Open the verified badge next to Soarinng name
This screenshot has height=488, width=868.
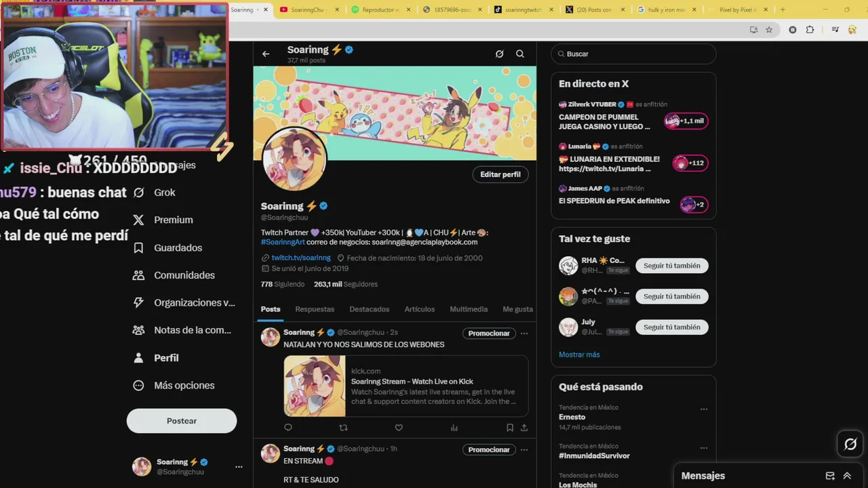pos(324,206)
